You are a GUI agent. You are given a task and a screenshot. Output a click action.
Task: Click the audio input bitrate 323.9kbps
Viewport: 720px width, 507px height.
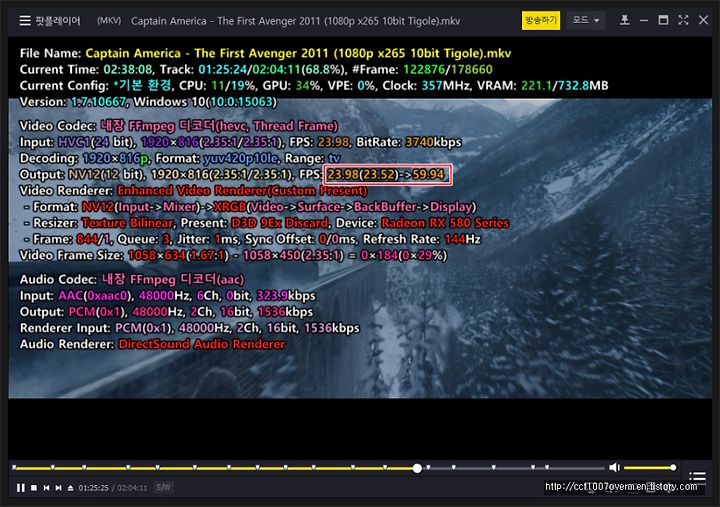point(286,295)
